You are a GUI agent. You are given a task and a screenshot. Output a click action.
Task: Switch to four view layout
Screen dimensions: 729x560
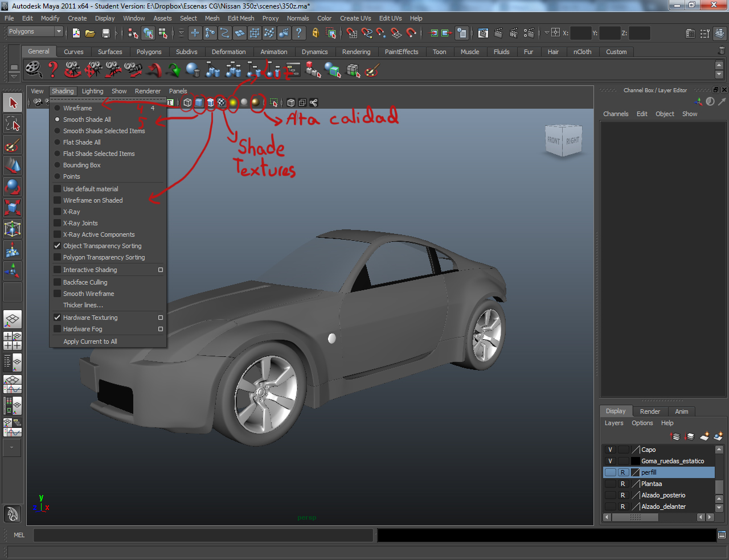[x=13, y=340]
